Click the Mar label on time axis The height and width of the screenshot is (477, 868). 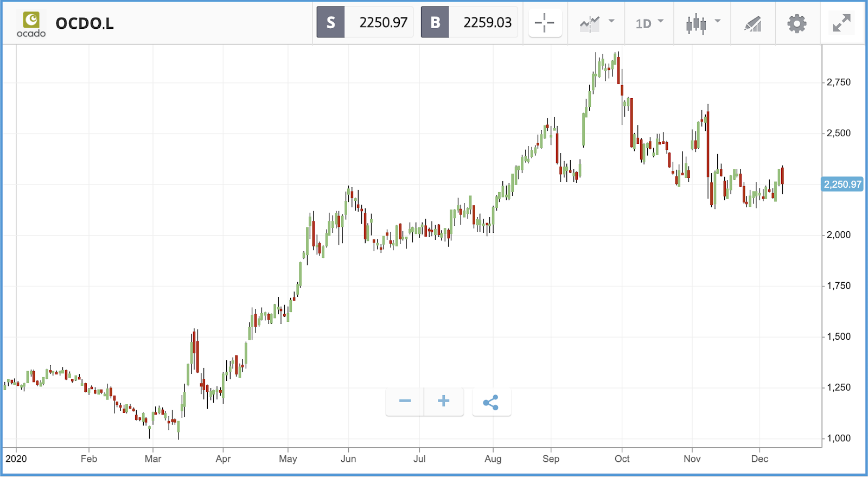tap(153, 459)
